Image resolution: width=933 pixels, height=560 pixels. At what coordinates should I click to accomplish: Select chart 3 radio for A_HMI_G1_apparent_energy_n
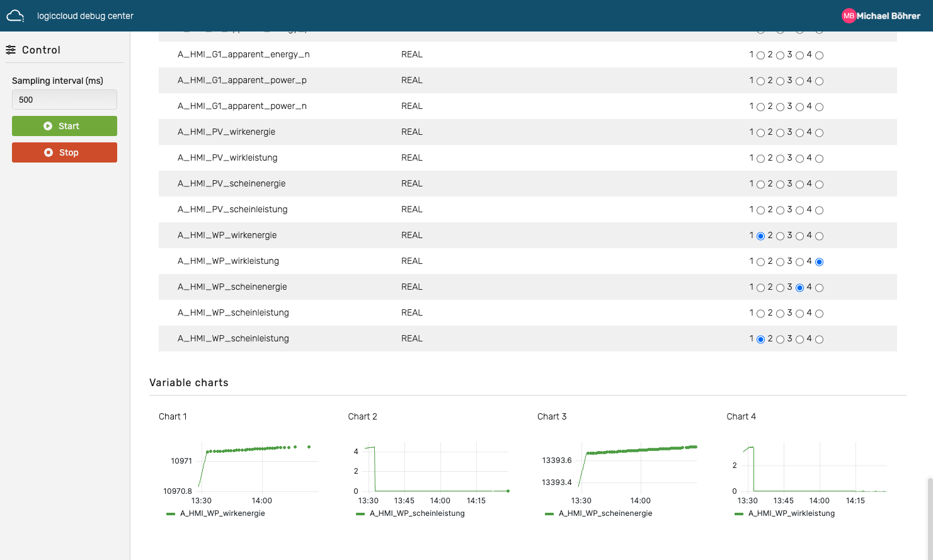pos(799,55)
